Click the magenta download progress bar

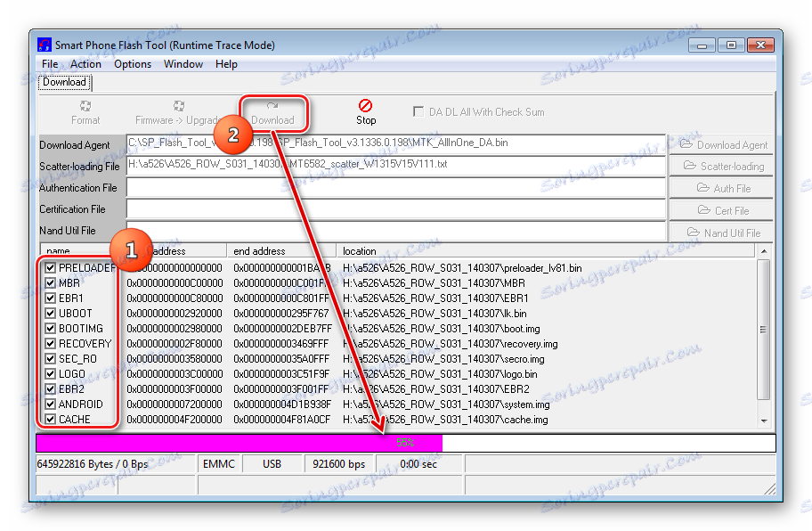pyautogui.click(x=240, y=443)
